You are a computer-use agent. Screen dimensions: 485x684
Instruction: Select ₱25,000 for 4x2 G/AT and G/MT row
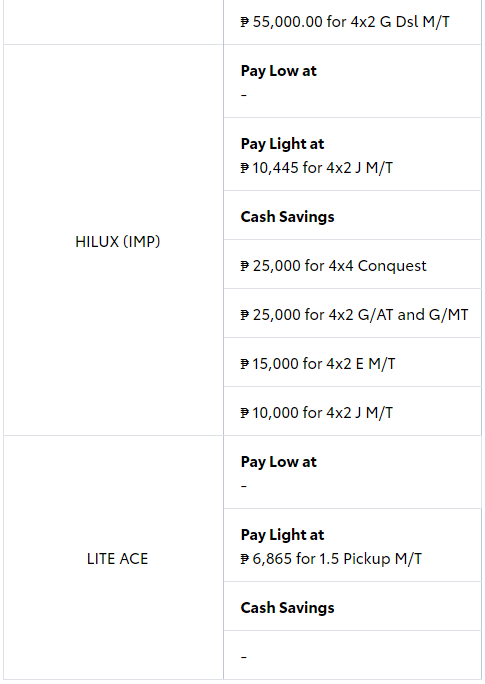[352, 313]
